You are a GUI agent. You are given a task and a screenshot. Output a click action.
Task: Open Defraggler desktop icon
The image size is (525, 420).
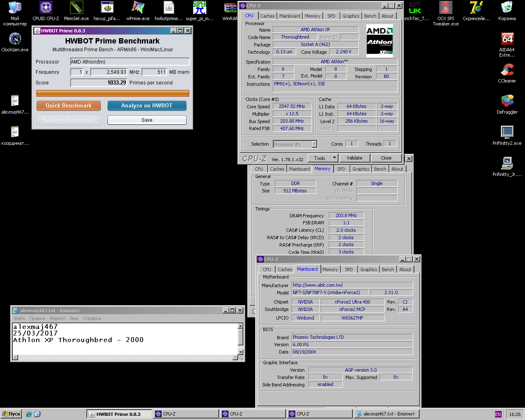507,105
